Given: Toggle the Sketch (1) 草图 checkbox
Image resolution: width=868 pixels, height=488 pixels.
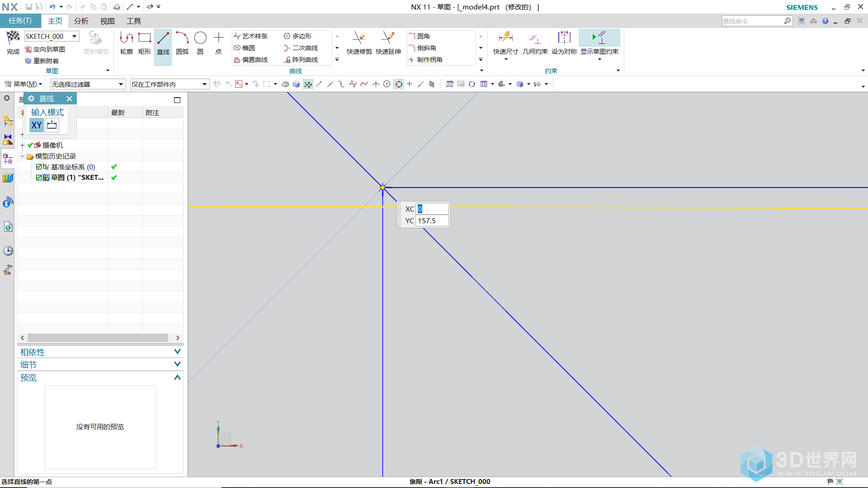Looking at the screenshot, I should point(39,178).
